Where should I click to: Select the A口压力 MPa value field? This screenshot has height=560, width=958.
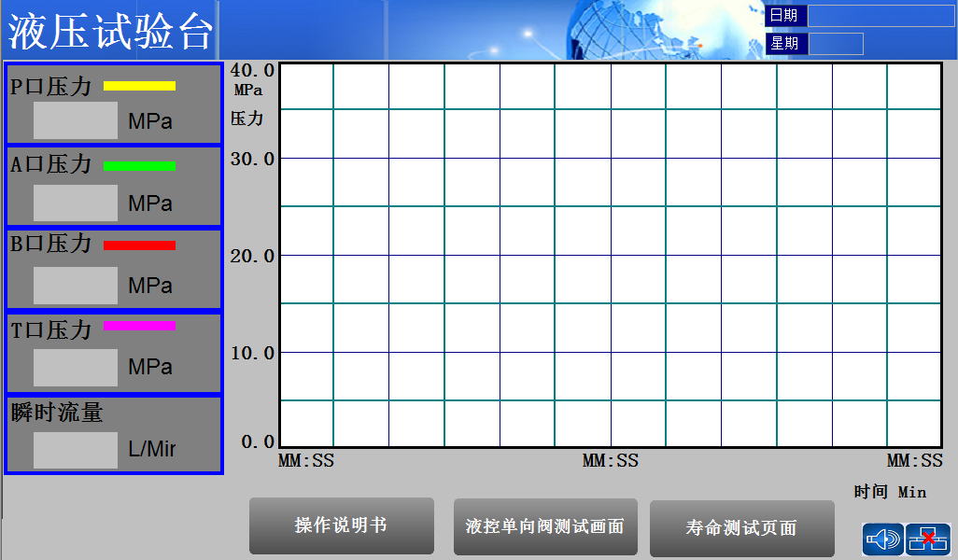[76, 203]
